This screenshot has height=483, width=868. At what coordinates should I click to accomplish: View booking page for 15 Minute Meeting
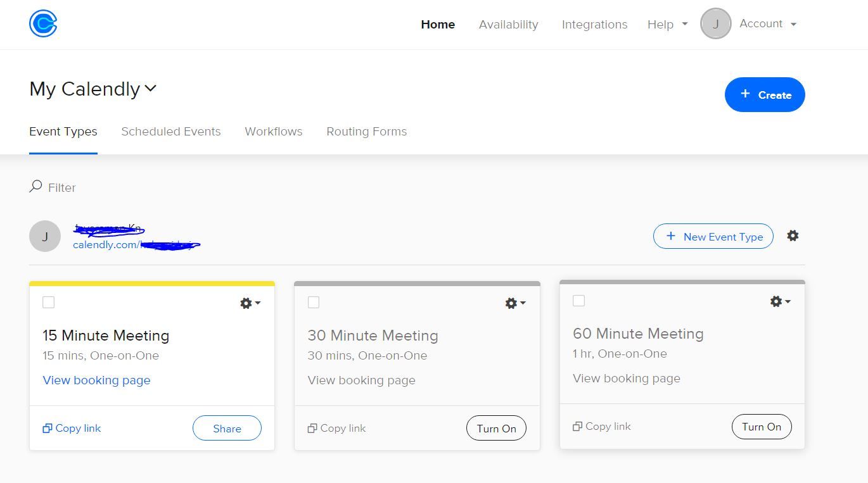pos(96,380)
